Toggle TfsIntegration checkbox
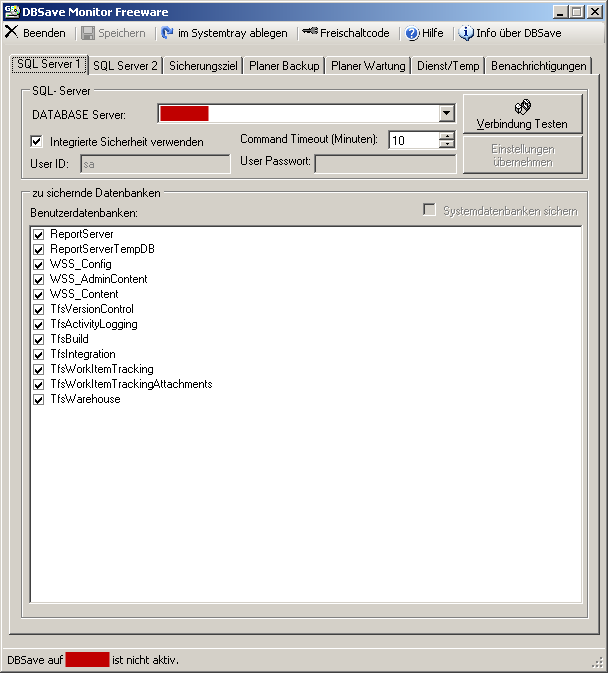The image size is (608, 673). (39, 355)
